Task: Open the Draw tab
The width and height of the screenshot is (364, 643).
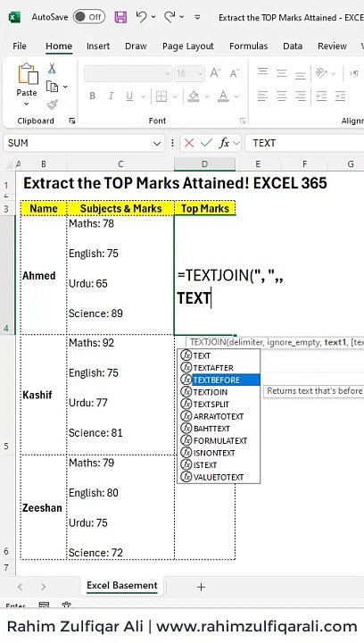Action: 136,46
